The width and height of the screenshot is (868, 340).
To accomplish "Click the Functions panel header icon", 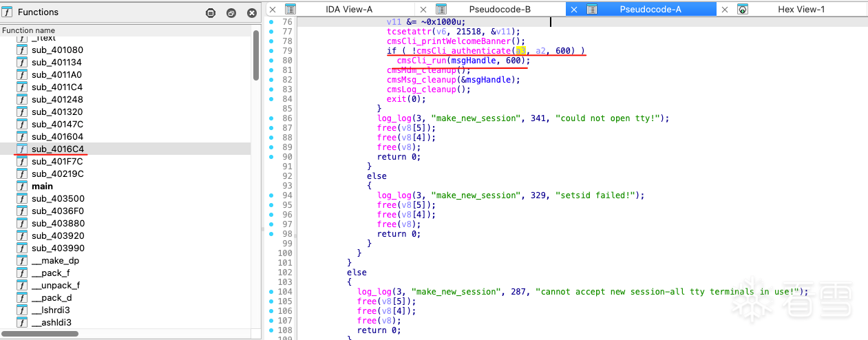I will tap(8, 12).
